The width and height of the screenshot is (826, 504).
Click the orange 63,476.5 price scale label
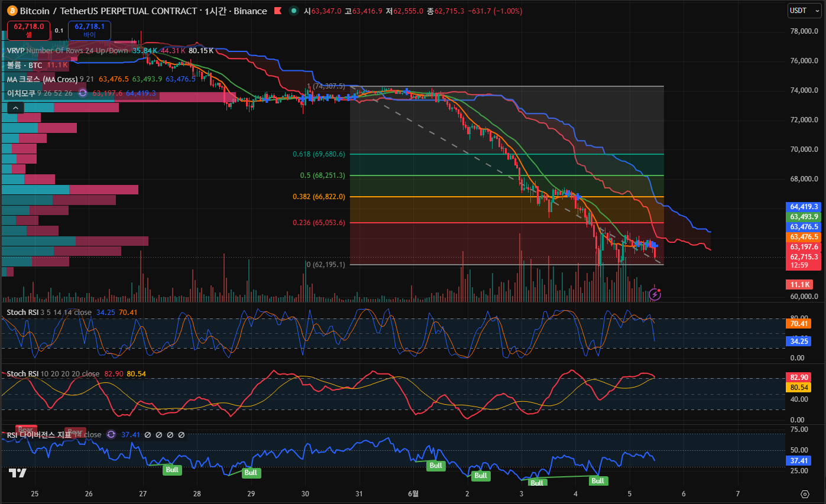tap(803, 236)
